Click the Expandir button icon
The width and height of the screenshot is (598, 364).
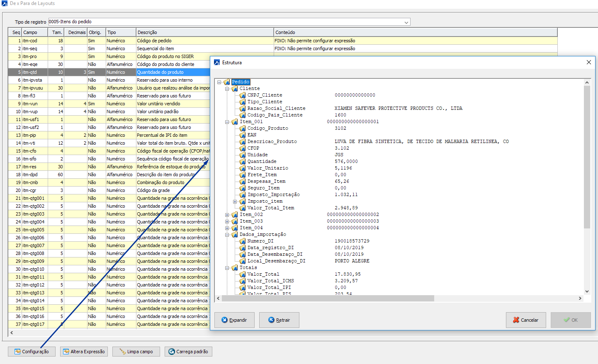224,320
